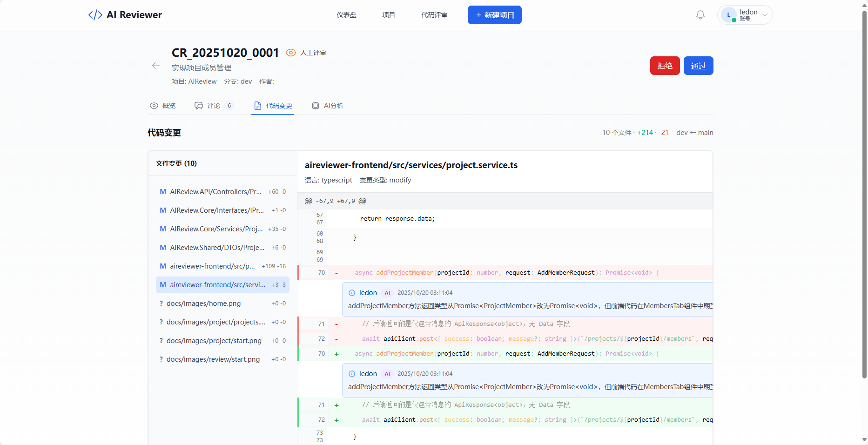Click the 分支: dev label
The image size is (868, 445).
tap(238, 81)
